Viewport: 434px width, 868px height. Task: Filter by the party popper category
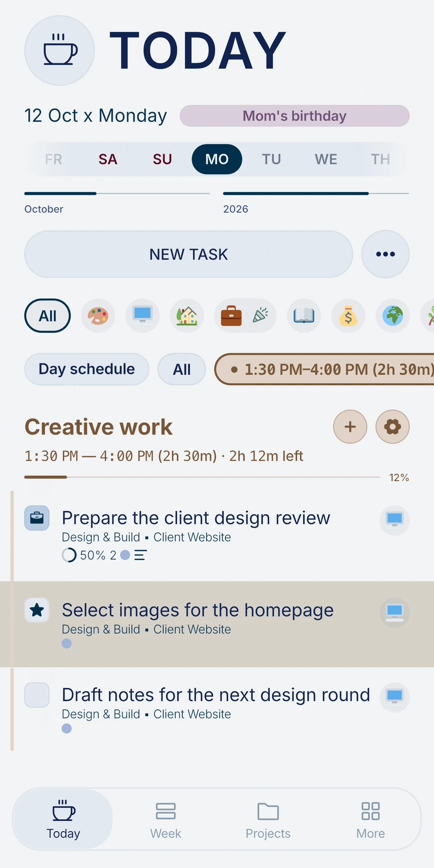pyautogui.click(x=260, y=316)
